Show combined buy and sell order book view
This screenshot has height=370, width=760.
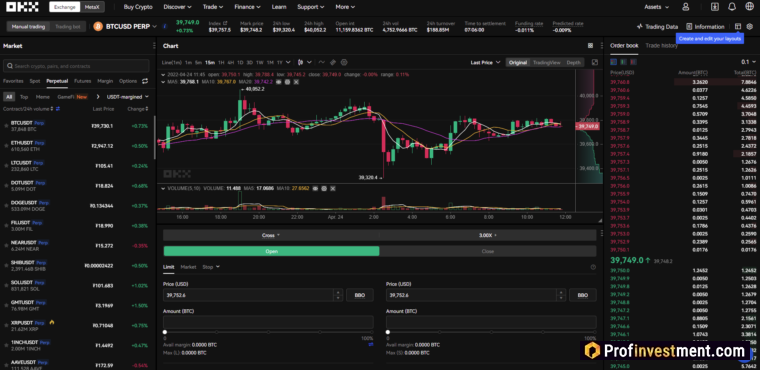pyautogui.click(x=614, y=62)
